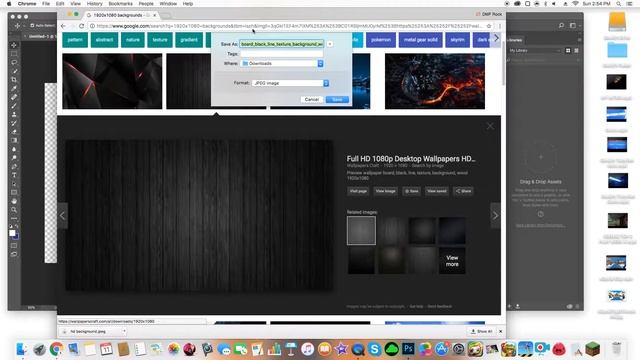Open the History menu
This screenshot has width=640, height=360.
click(x=94, y=4)
